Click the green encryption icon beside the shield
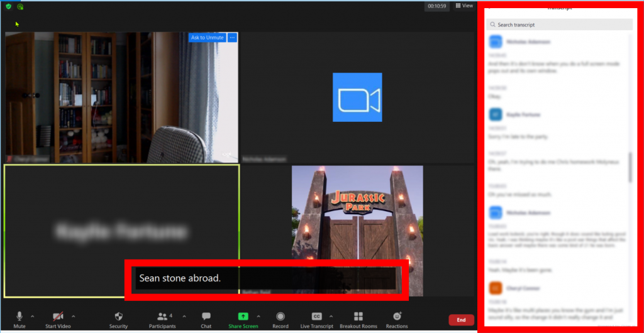The image size is (644, 333). click(x=20, y=6)
